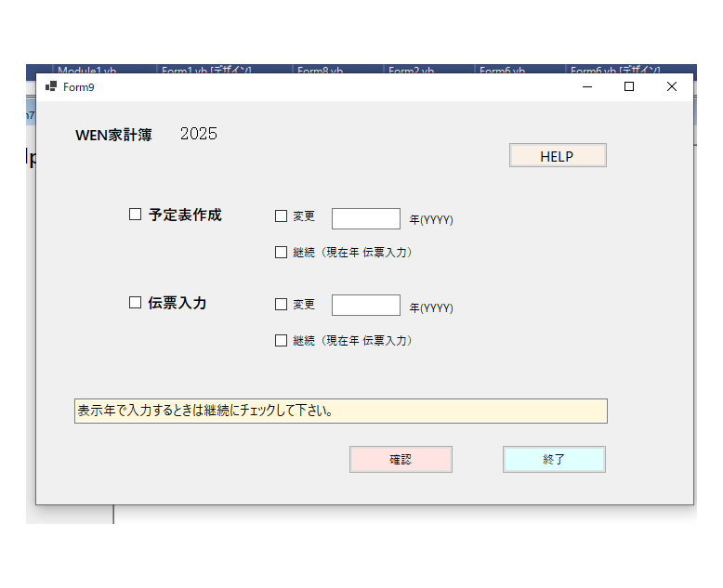Click the year field for 伝票入力
723x588 pixels.
click(365, 306)
